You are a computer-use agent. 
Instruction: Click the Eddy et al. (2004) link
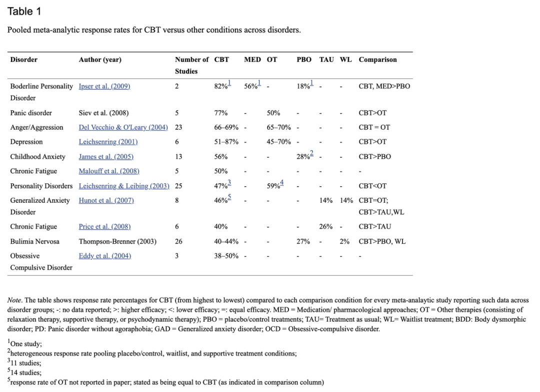104,256
